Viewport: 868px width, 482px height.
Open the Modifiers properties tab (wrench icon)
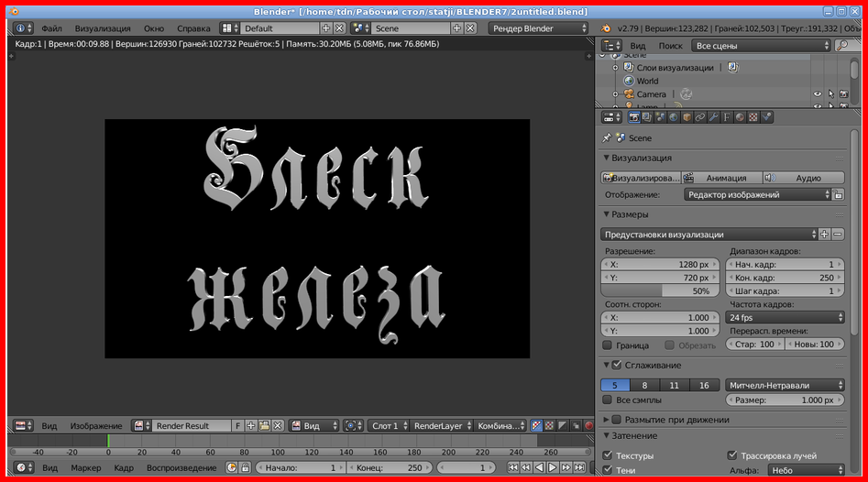[x=713, y=117]
